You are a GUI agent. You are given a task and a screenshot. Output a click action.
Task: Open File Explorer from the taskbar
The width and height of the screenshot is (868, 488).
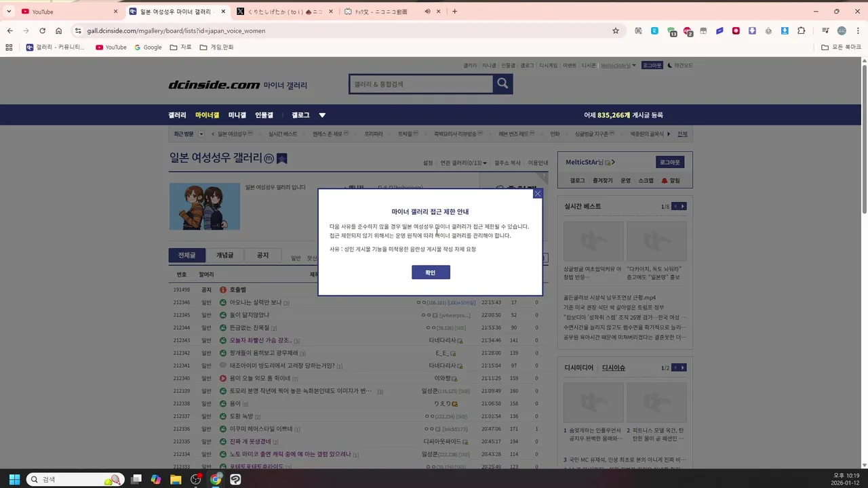coord(176,479)
